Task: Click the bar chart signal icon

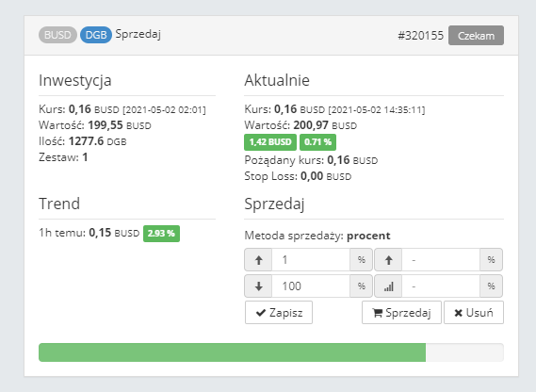Action: pyautogui.click(x=388, y=286)
